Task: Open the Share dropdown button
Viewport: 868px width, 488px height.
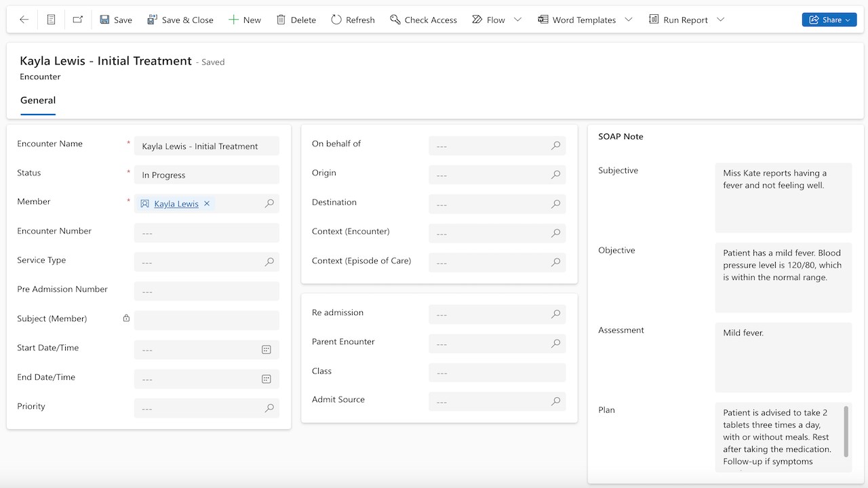Action: pos(829,20)
